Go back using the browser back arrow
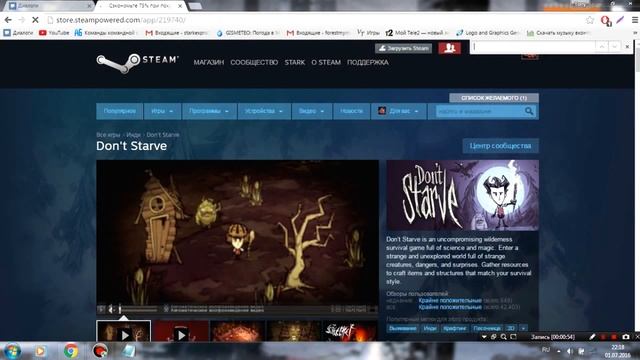The width and height of the screenshot is (640, 360). click(x=8, y=20)
